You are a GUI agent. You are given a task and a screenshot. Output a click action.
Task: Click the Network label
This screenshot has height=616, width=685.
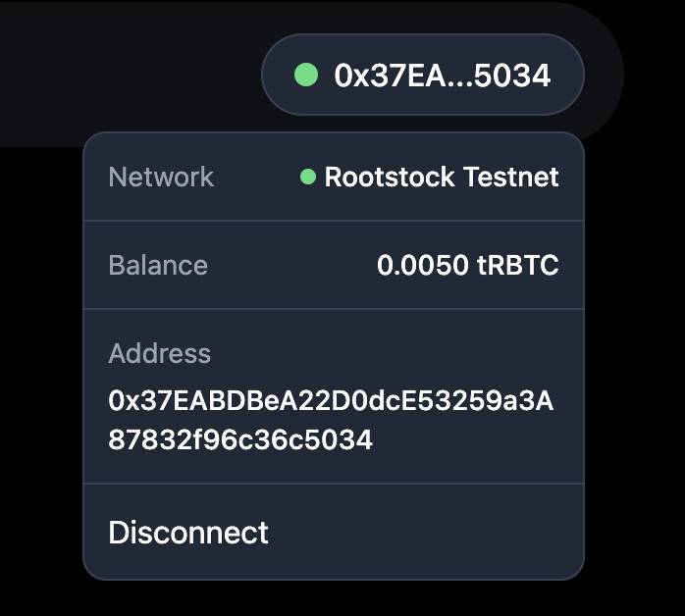click(x=161, y=178)
